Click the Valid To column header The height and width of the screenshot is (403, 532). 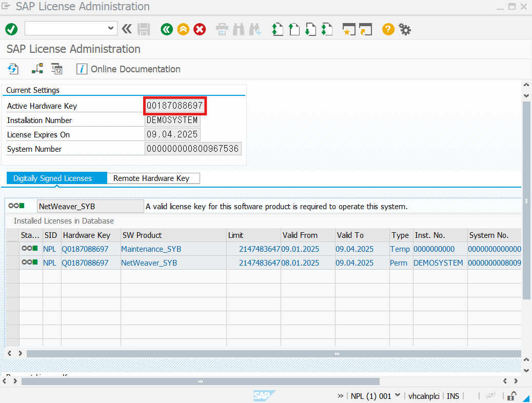click(x=362, y=235)
